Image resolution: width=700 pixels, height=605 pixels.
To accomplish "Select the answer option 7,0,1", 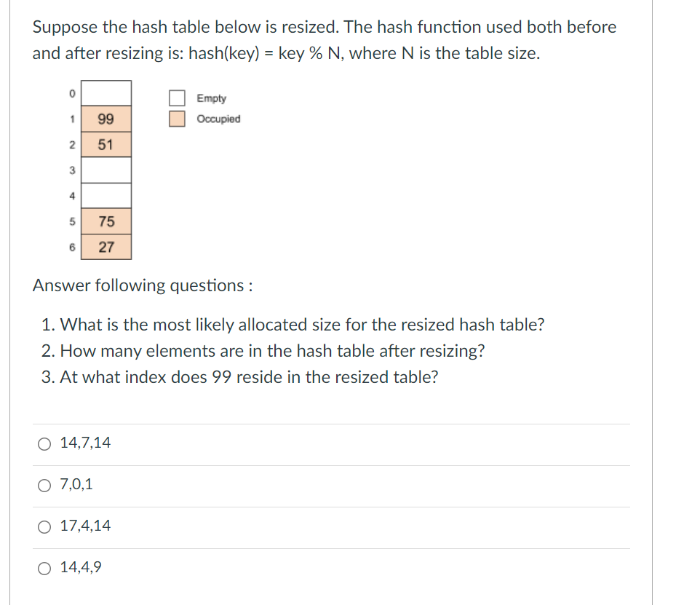I will (44, 484).
